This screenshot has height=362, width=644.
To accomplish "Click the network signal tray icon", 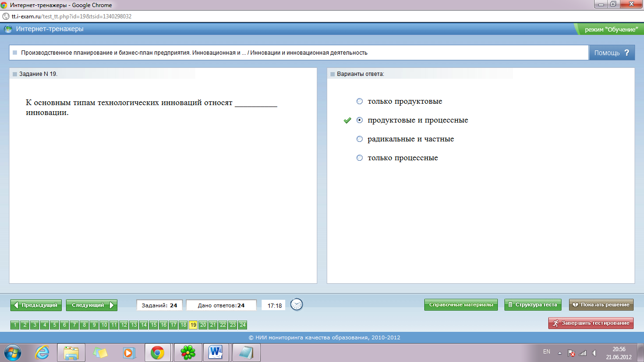I will [583, 353].
